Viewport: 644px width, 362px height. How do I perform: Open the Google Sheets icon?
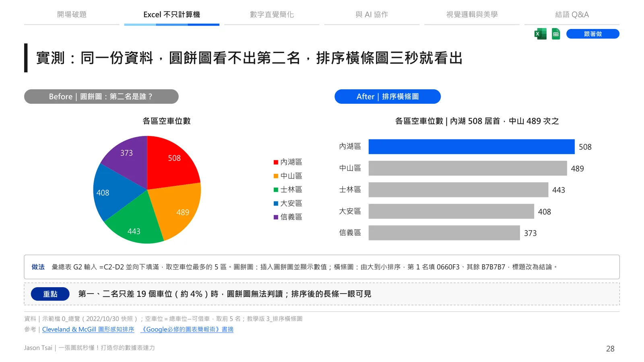(x=556, y=34)
